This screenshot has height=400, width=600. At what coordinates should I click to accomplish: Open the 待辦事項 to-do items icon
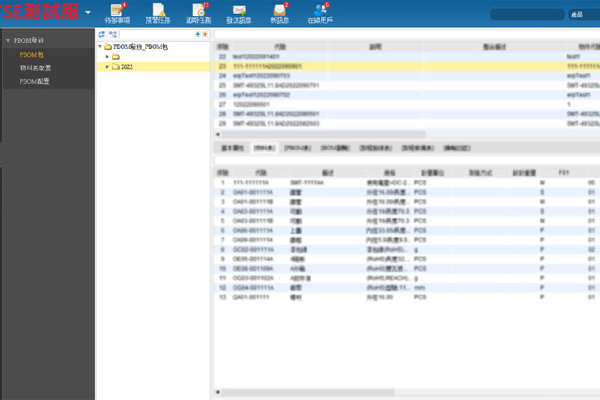[x=117, y=13]
